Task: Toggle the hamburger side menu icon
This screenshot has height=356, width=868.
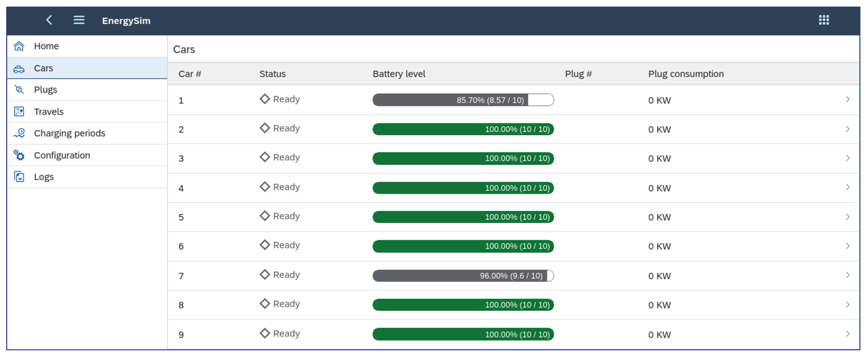Action: [79, 20]
